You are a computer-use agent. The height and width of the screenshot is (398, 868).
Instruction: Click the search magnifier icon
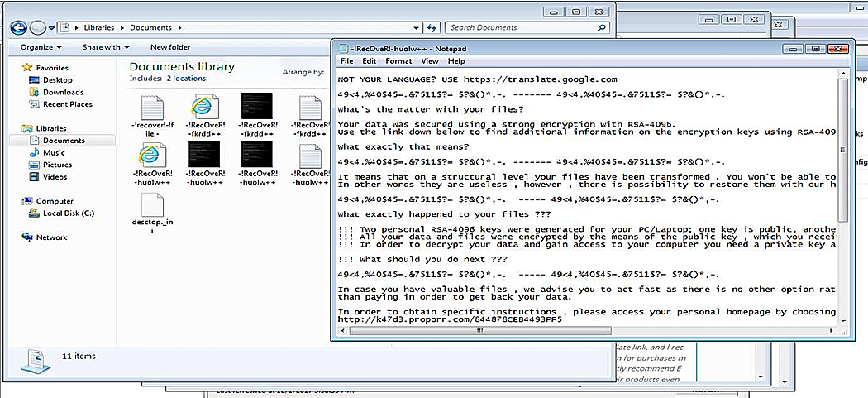602,27
